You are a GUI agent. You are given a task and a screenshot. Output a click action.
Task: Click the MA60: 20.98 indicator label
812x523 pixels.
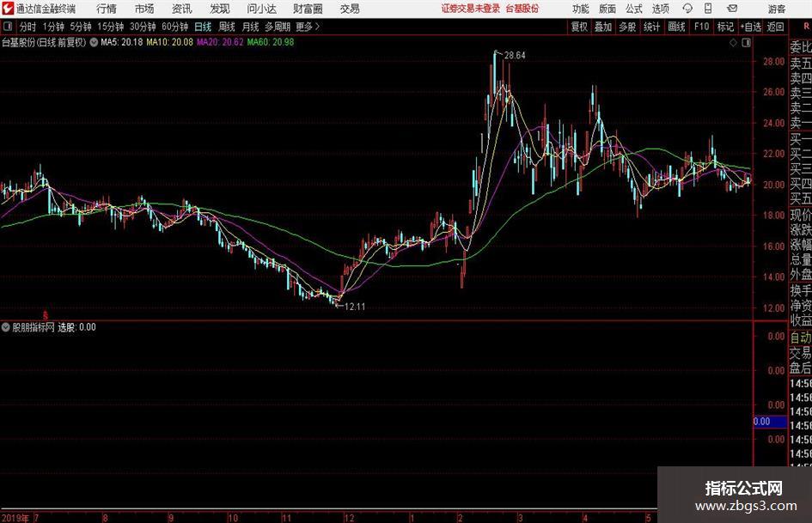271,42
